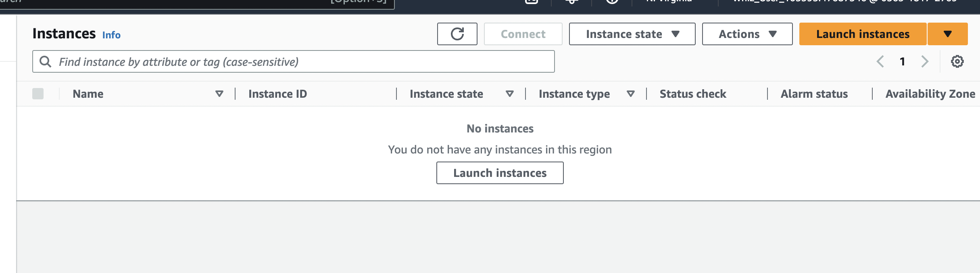Image resolution: width=980 pixels, height=273 pixels.
Task: Click the Instance ID column header
Action: tap(277, 94)
